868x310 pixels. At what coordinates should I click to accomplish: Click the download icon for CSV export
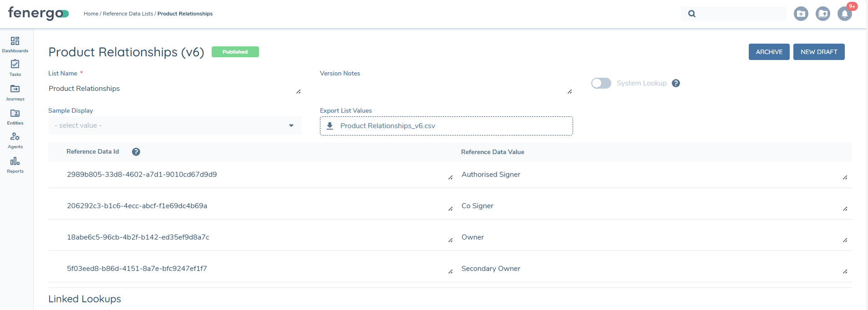click(330, 126)
